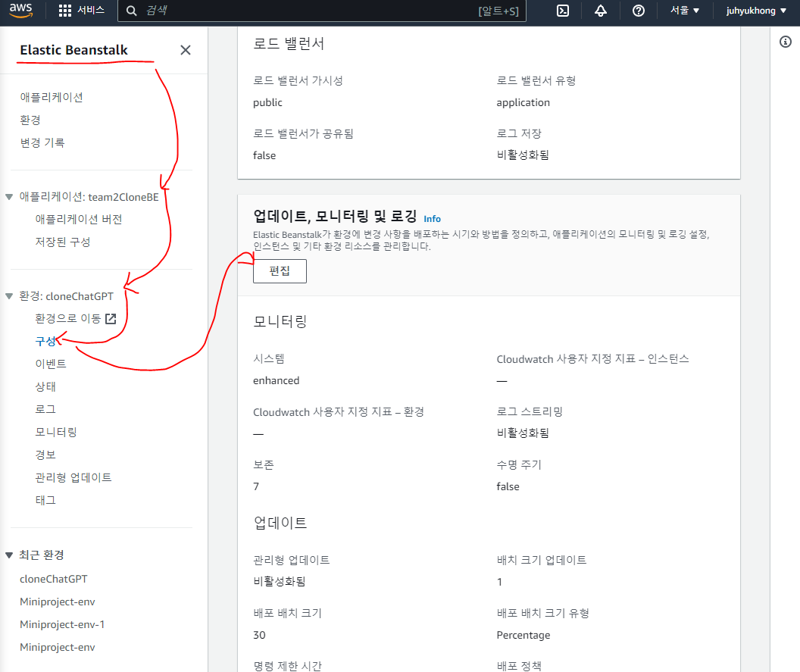Click the Elastic Beanstalk sidebar title
Image resolution: width=800 pixels, height=672 pixels.
[74, 50]
